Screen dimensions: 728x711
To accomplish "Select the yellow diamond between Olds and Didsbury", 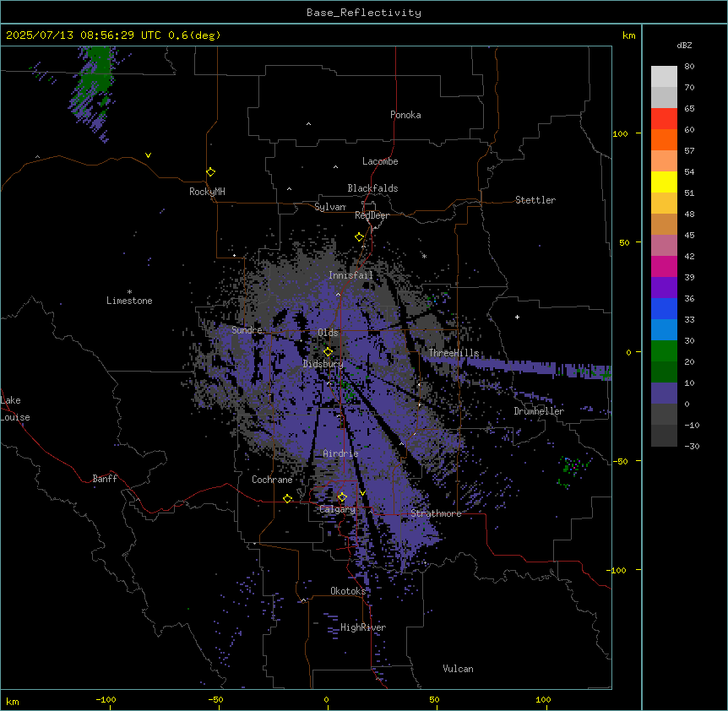I will tap(328, 352).
